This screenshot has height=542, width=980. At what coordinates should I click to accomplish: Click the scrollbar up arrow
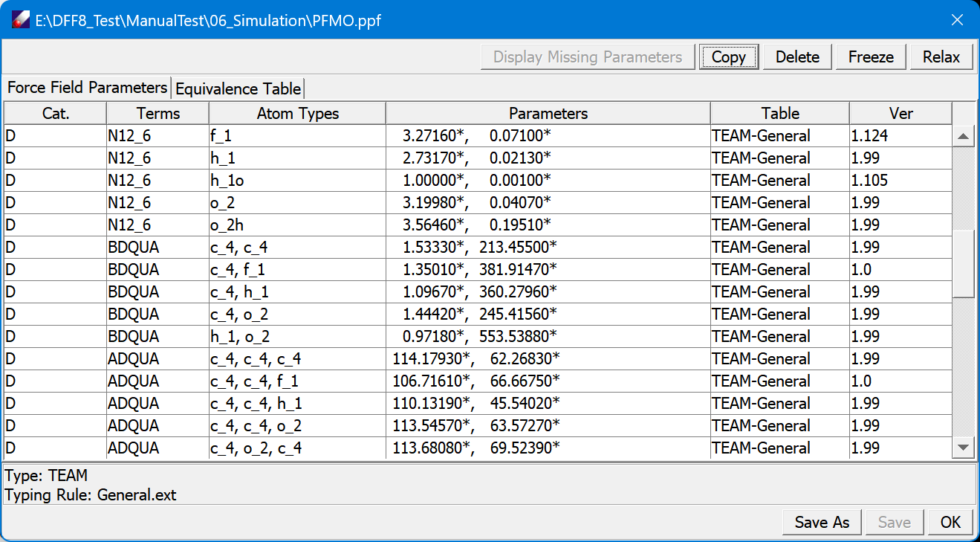[x=964, y=135]
